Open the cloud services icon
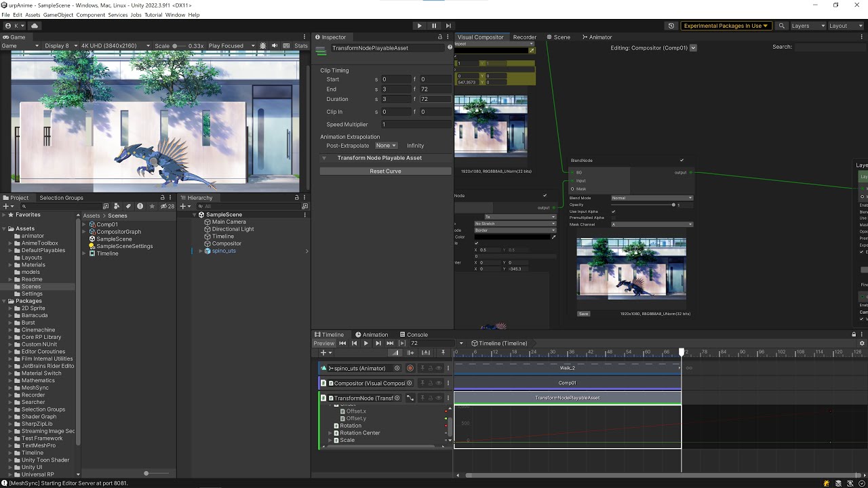868x488 pixels. pyautogui.click(x=35, y=26)
